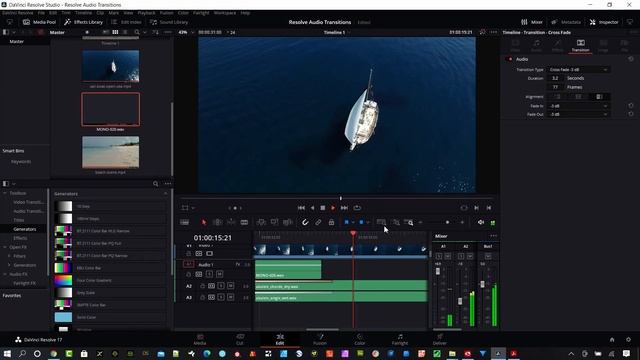The width and height of the screenshot is (640, 360).
Task: Open the Marker color dropdown arrow
Action: (368, 222)
